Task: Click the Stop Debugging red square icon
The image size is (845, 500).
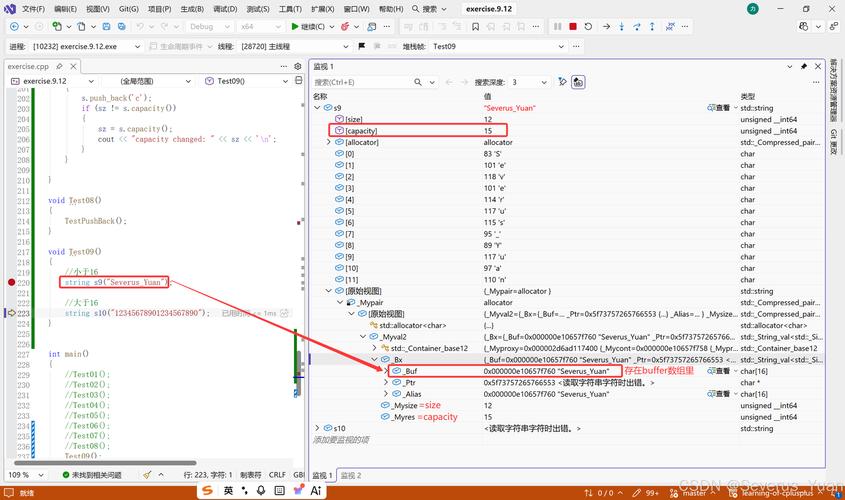Action: point(573,26)
